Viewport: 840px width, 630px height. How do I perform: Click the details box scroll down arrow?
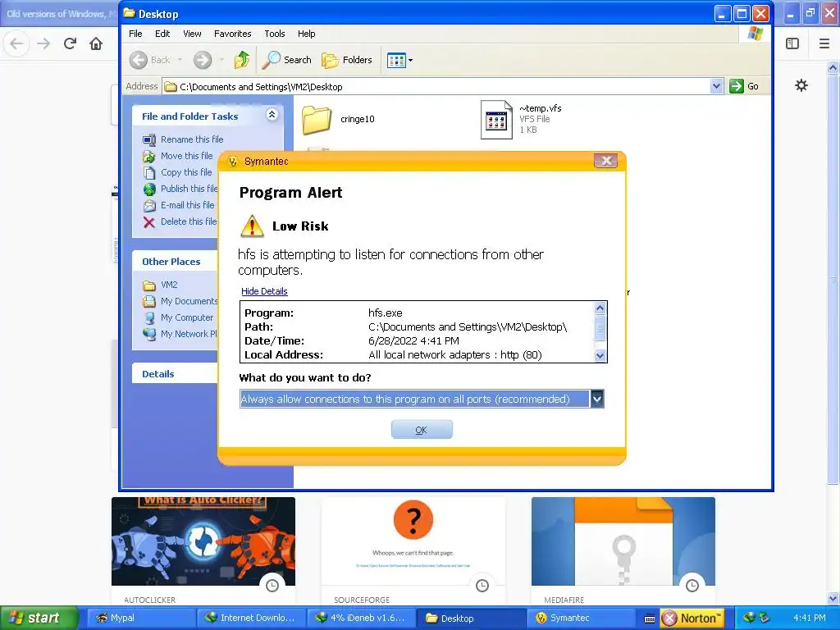(x=600, y=355)
